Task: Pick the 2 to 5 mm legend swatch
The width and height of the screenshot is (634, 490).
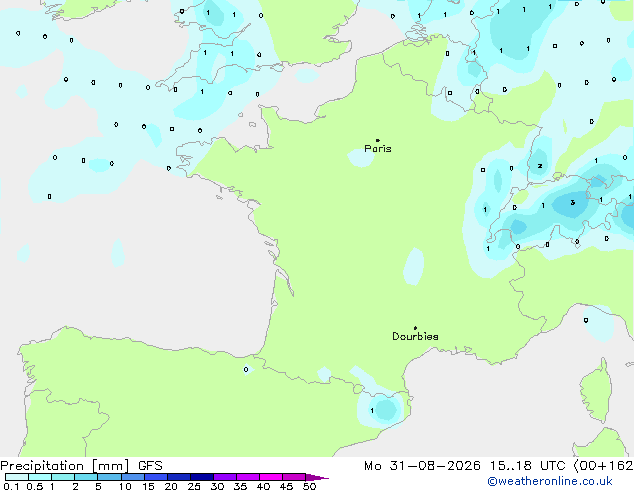Action: 86,477
